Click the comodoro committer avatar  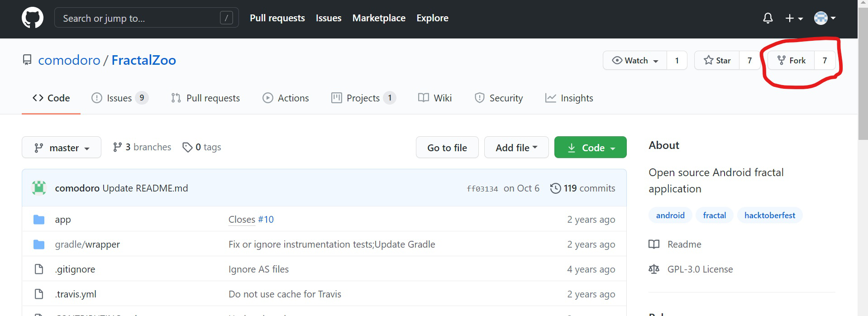pos(39,188)
